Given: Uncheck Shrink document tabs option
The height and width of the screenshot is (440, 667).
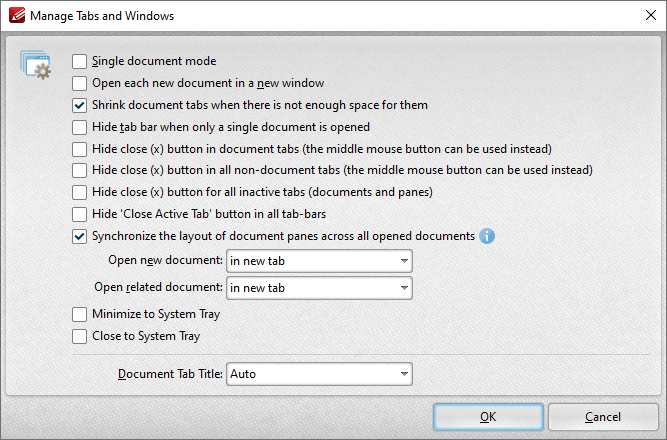Looking at the screenshot, I should [79, 105].
